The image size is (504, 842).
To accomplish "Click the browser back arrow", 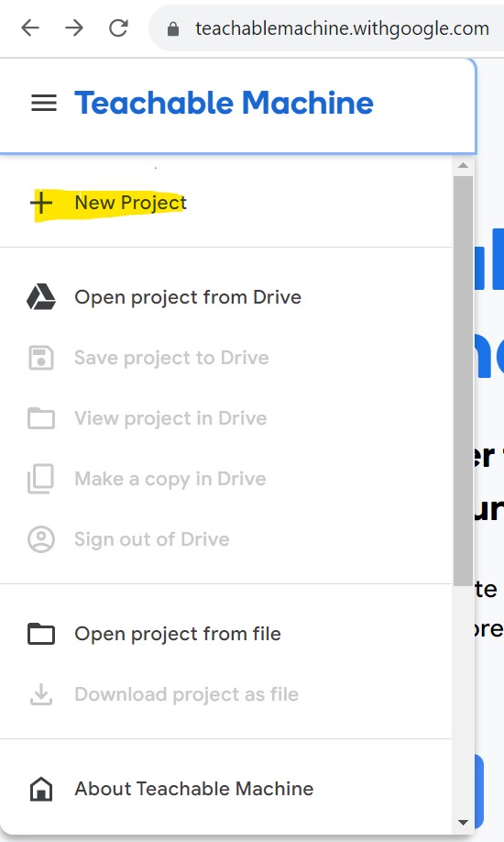I will [30, 28].
